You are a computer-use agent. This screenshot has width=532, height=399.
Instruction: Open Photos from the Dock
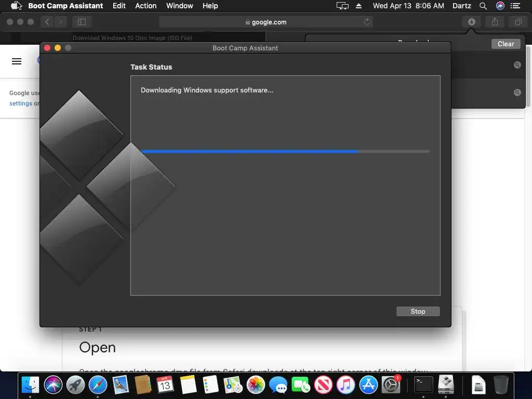[x=256, y=385]
